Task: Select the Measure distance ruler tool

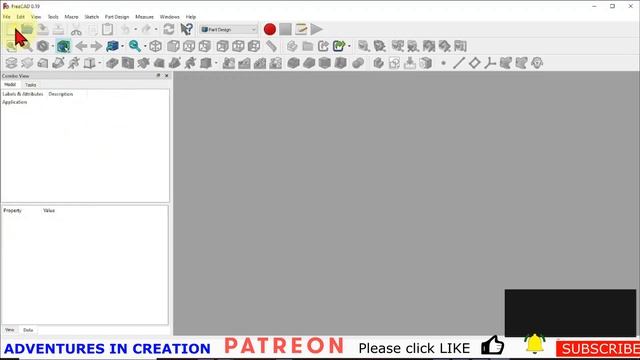Action: [271, 46]
